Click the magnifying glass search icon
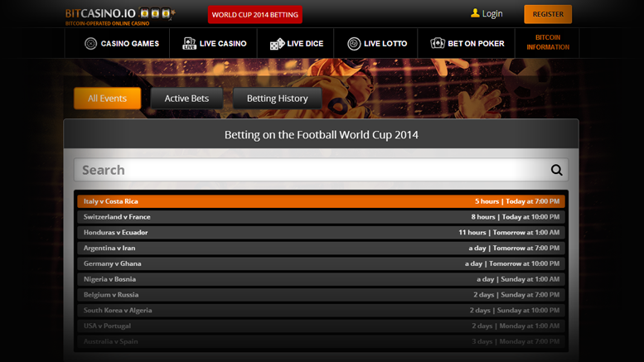Viewport: 644px width, 362px height. point(556,170)
